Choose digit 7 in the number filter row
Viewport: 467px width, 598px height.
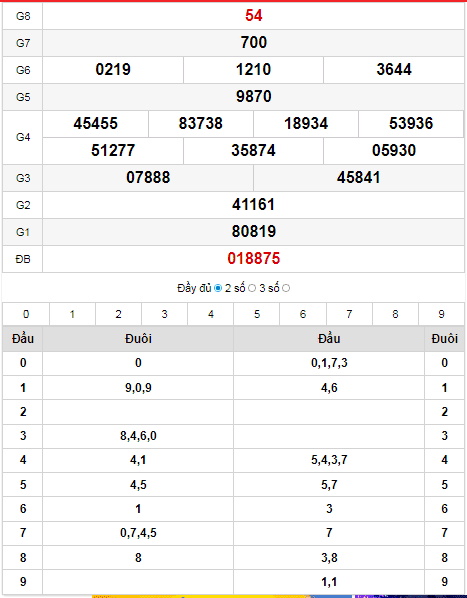(x=349, y=314)
